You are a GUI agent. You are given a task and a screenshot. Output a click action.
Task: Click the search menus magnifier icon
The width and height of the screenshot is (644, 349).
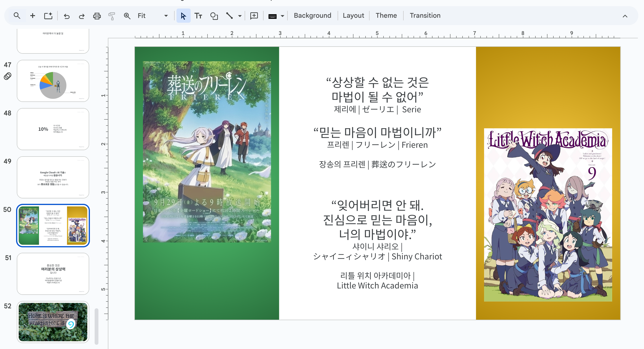click(17, 16)
